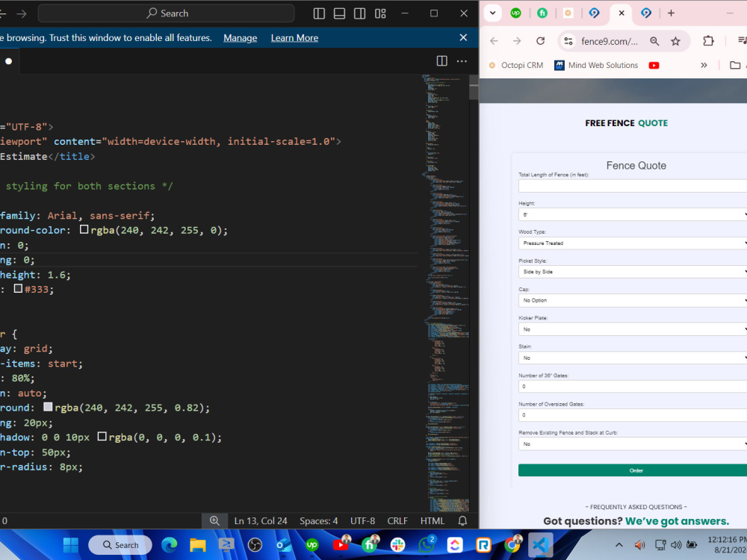Open Slack from the taskbar
Image resolution: width=747 pixels, height=560 pixels.
[398, 545]
